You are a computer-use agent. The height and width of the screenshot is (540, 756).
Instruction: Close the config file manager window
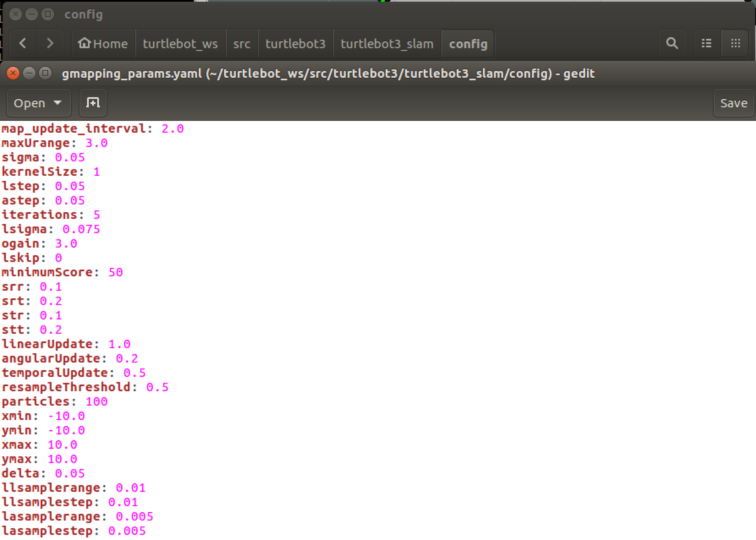pos(16,14)
